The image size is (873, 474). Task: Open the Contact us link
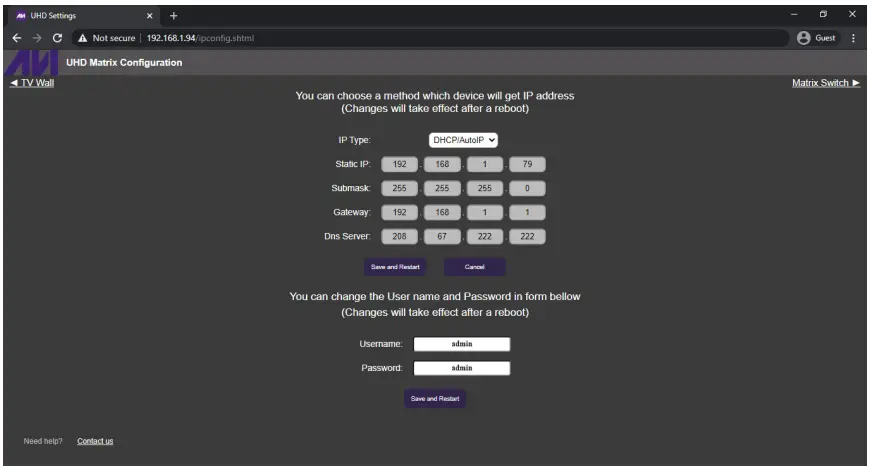[95, 441]
